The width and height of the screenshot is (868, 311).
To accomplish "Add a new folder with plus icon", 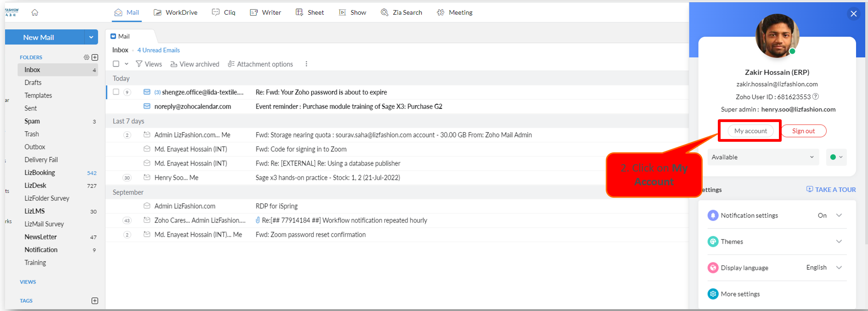I will pyautogui.click(x=95, y=57).
